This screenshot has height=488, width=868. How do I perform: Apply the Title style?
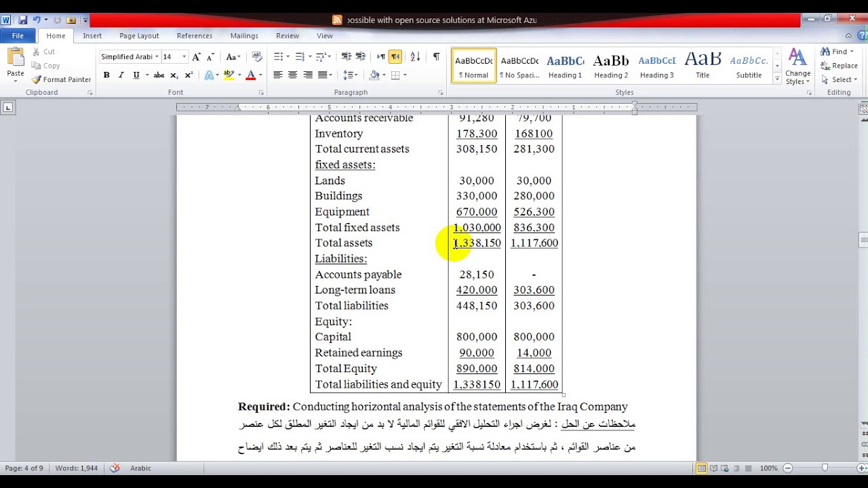pyautogui.click(x=703, y=66)
